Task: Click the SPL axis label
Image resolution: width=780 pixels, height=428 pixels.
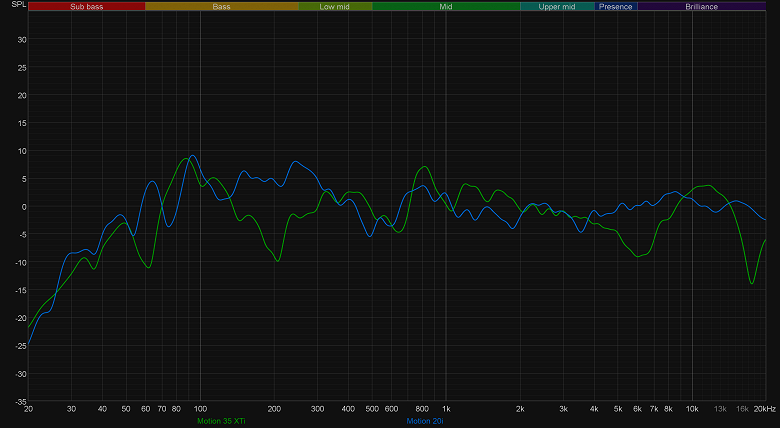Action: coord(18,4)
